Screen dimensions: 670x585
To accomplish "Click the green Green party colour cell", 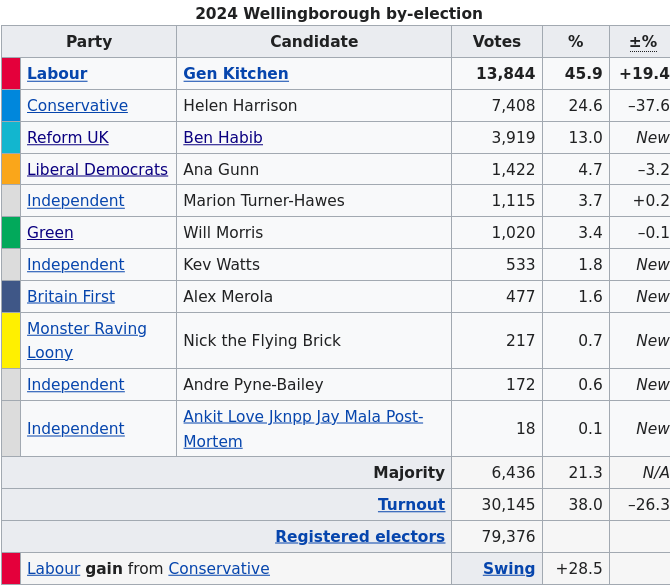I will (11, 232).
